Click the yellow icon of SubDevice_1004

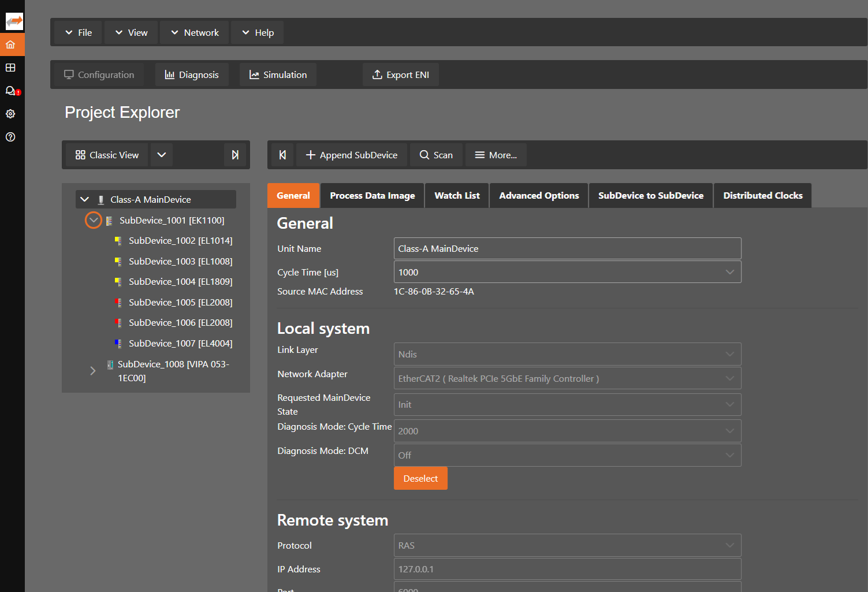pos(118,282)
